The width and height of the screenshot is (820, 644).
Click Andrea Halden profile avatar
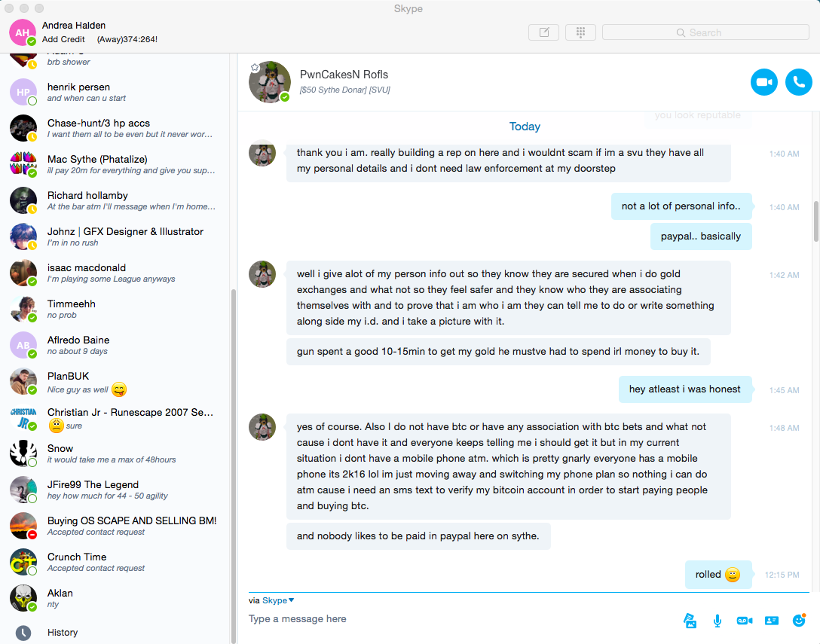23,32
